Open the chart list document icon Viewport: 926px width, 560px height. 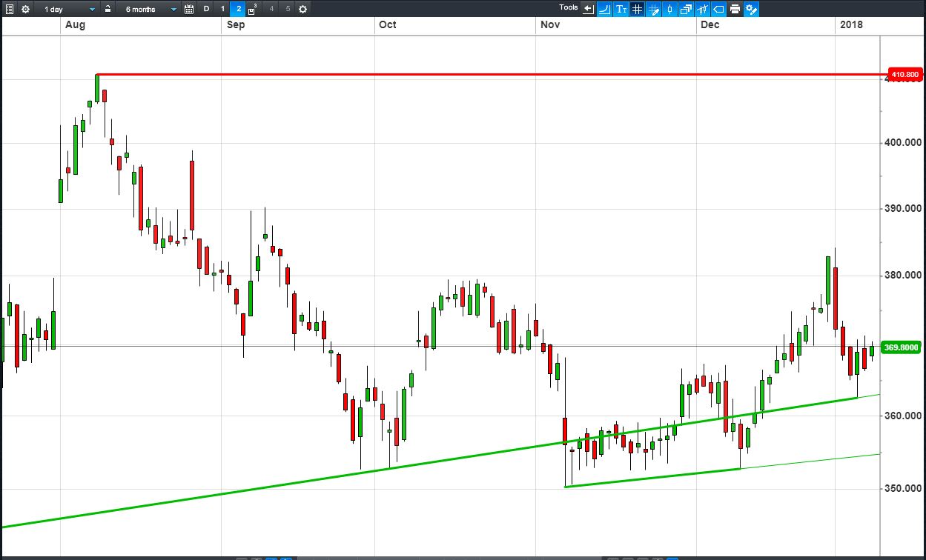[x=9, y=9]
